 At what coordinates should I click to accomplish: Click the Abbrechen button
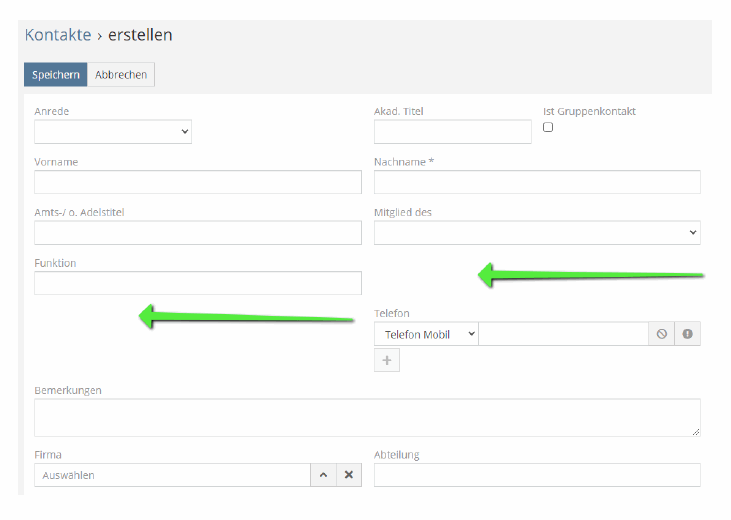[121, 75]
